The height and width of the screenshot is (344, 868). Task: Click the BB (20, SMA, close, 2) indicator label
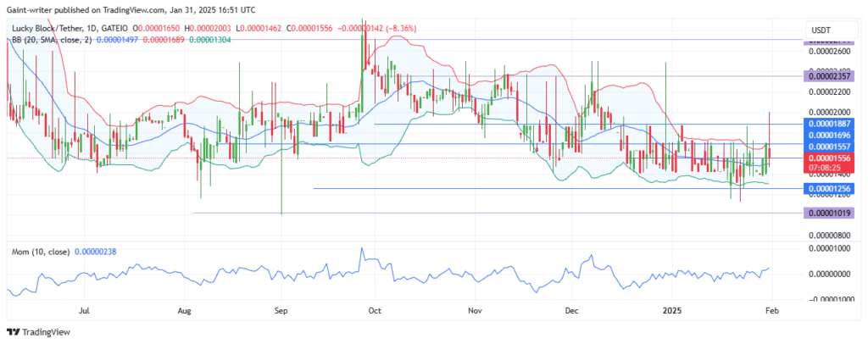click(x=52, y=39)
